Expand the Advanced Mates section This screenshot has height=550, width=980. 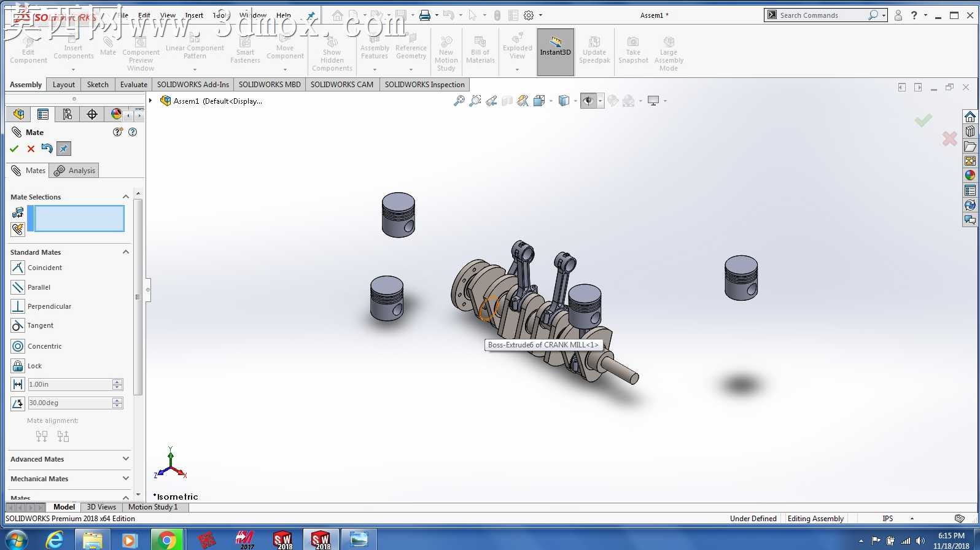pyautogui.click(x=126, y=459)
